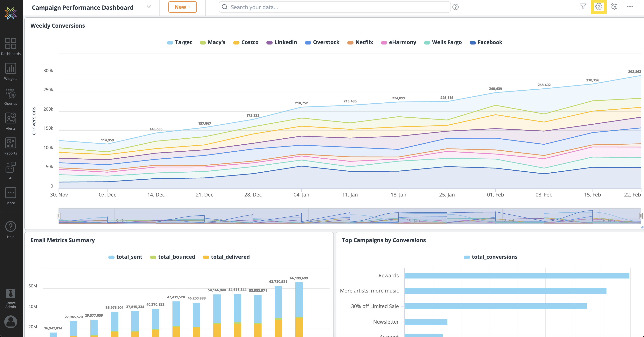Open dashboard settings gear icon
Viewport: 644px width, 337px height.
click(x=598, y=7)
